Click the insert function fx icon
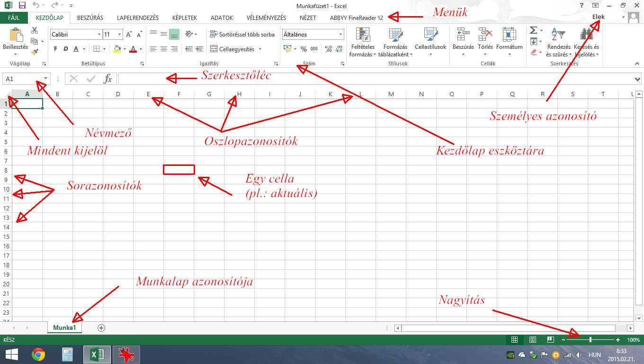Screen dimensions: 644x364 pyautogui.click(x=108, y=79)
